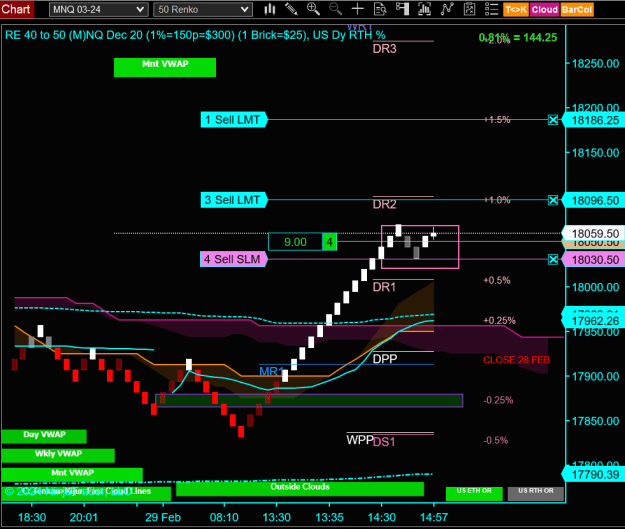625x529 pixels.
Task: Click the 17962.26 price marker
Action: pyautogui.click(x=594, y=321)
